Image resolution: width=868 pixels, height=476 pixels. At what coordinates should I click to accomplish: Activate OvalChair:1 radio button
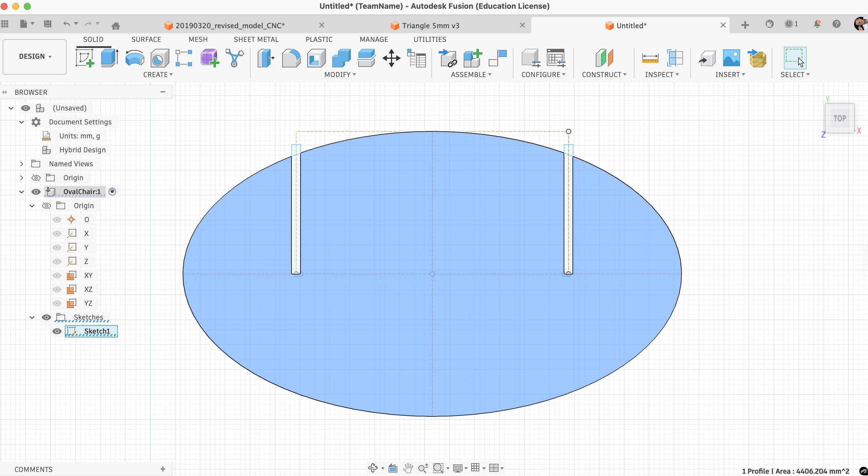[x=112, y=192]
